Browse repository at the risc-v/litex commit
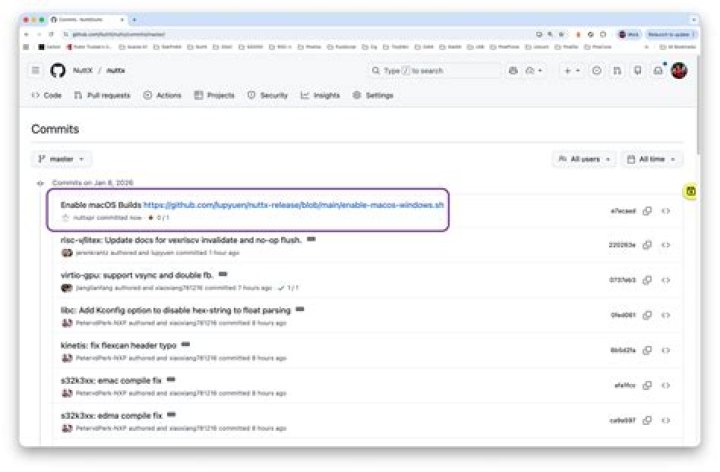The height and width of the screenshot is (472, 720). (665, 245)
